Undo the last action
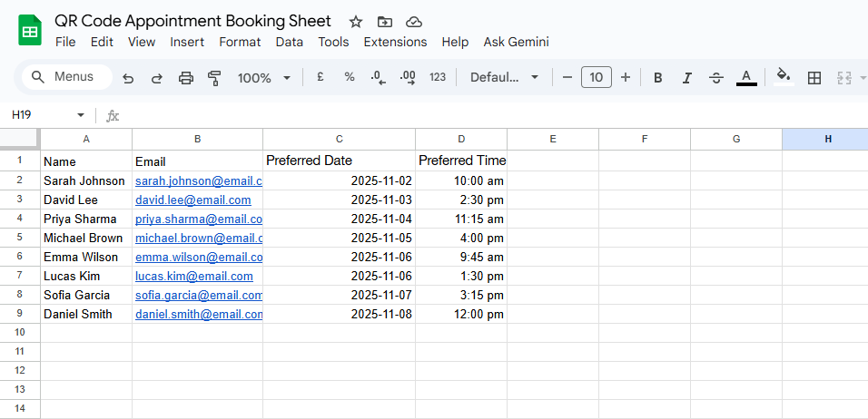The height and width of the screenshot is (419, 868). [x=128, y=78]
